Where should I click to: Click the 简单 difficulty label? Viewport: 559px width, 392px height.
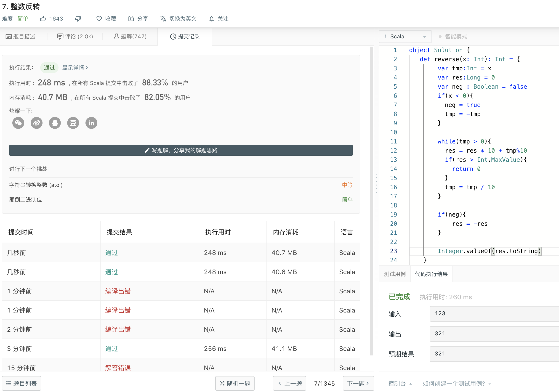click(23, 19)
